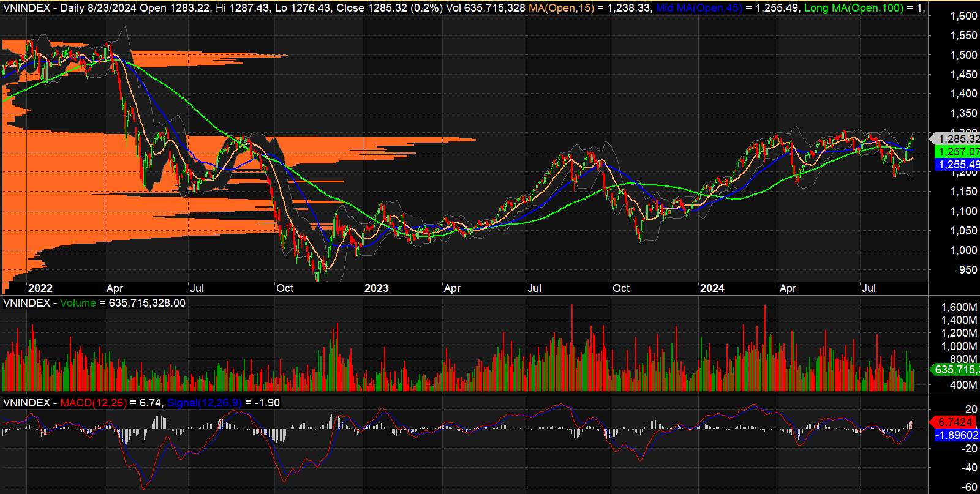
Task: Click the Lo 1276.43 header value
Action: click(304, 8)
